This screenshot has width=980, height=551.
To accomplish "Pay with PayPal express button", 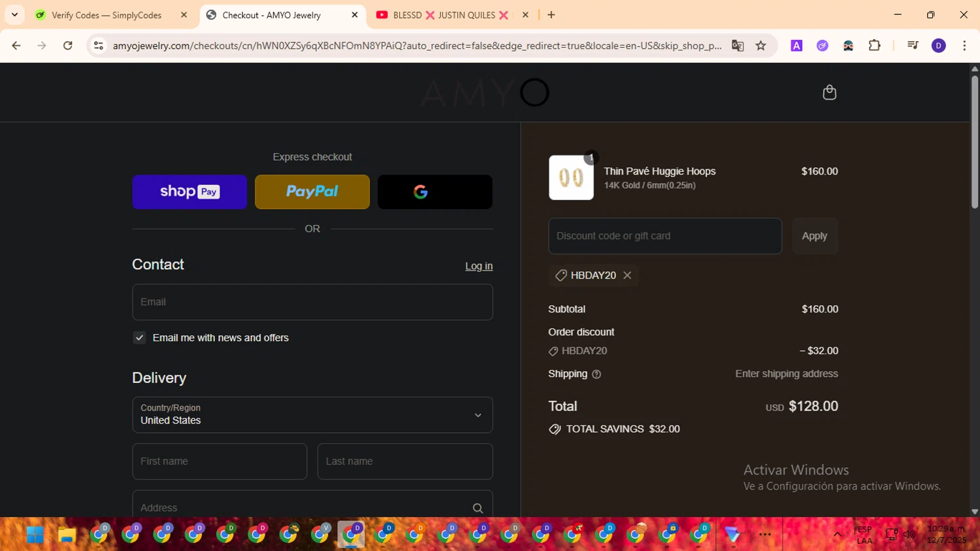I will (312, 192).
